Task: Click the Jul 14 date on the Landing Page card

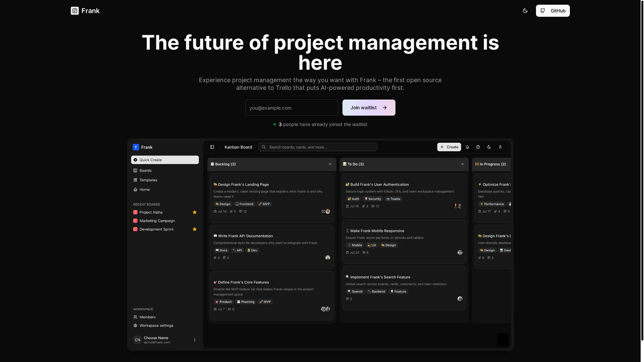Action: (x=220, y=212)
